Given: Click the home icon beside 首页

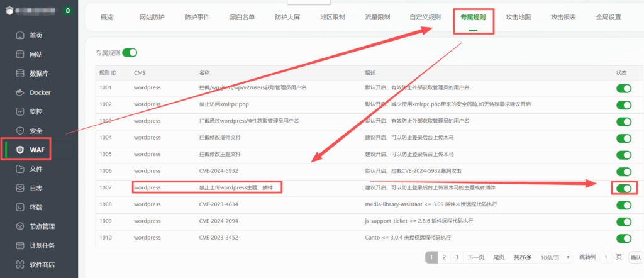Looking at the screenshot, I should 20,35.
